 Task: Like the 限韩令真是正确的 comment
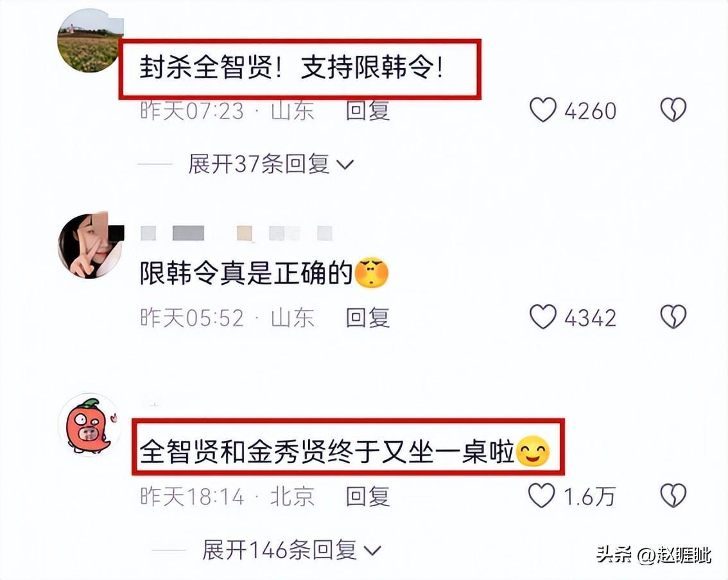point(542,317)
